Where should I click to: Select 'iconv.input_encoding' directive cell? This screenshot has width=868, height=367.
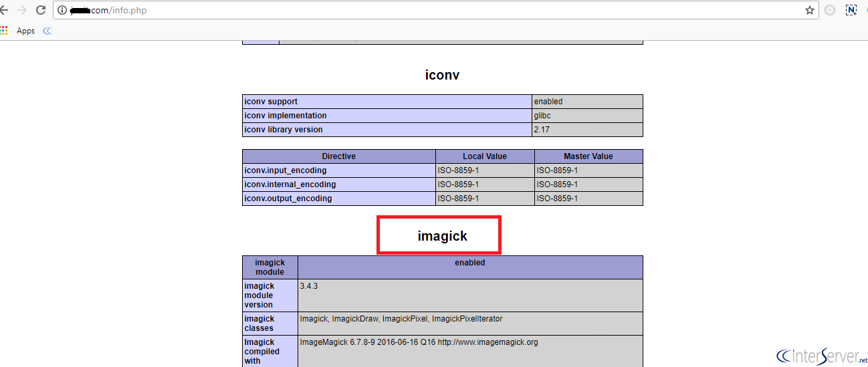click(x=339, y=170)
